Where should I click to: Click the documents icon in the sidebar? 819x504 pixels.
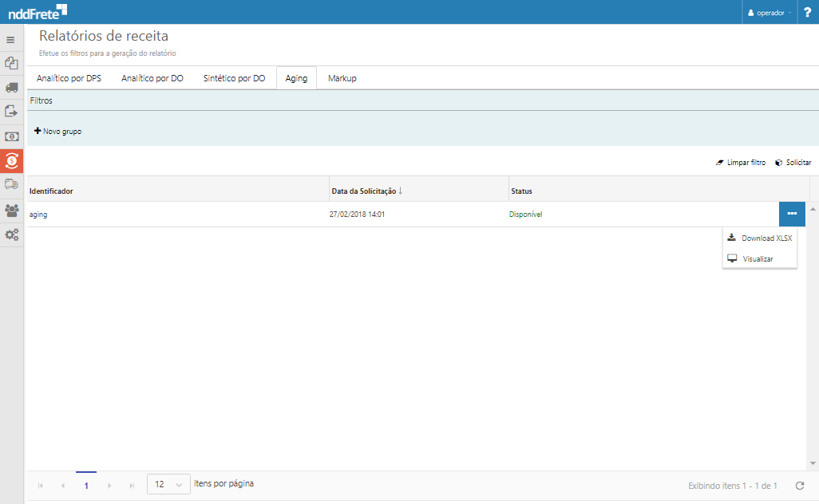coord(11,63)
